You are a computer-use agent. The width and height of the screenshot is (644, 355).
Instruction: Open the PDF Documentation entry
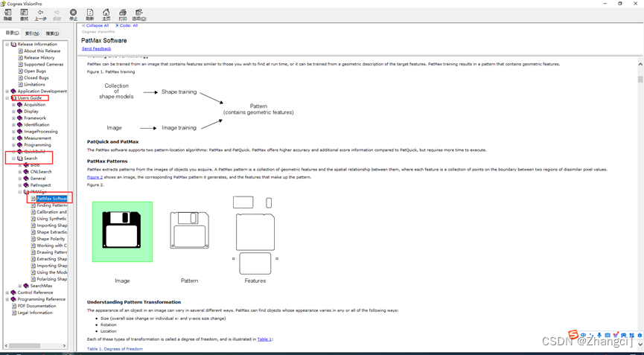36,306
